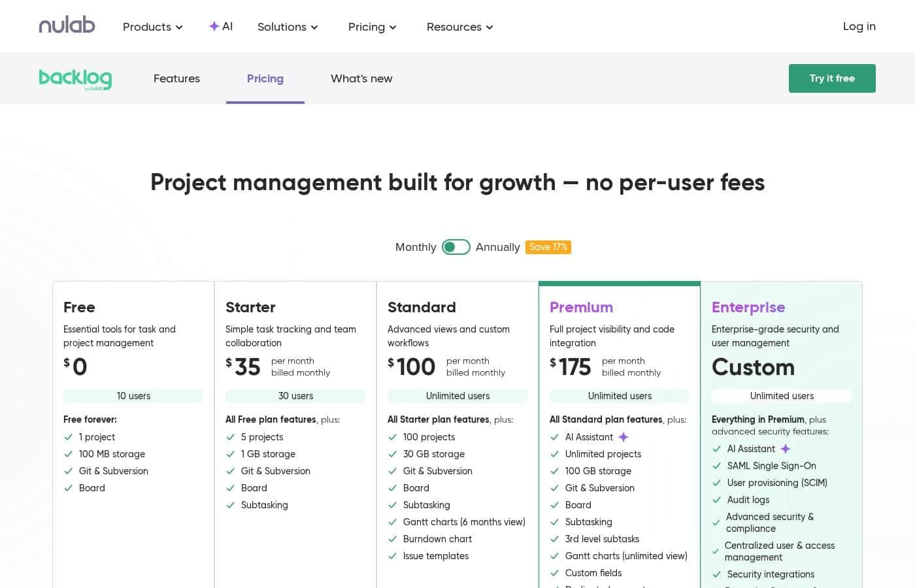This screenshot has width=915, height=588.
Task: Click the Standard plan heading
Action: point(422,307)
